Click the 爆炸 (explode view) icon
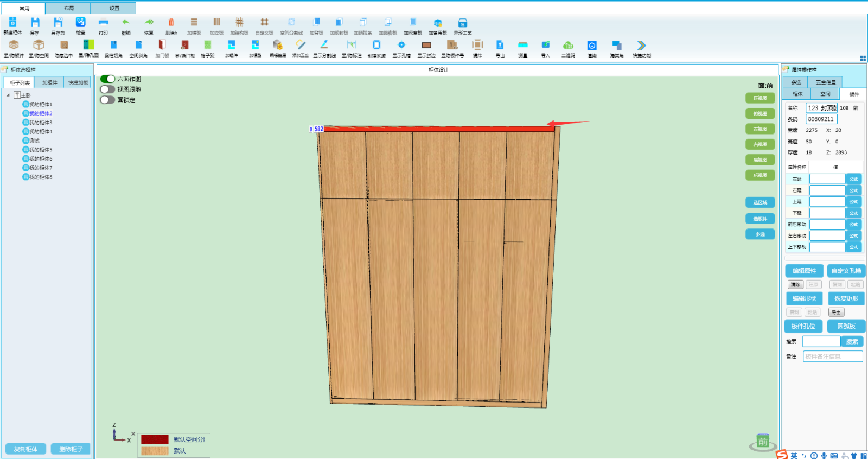 (x=477, y=46)
